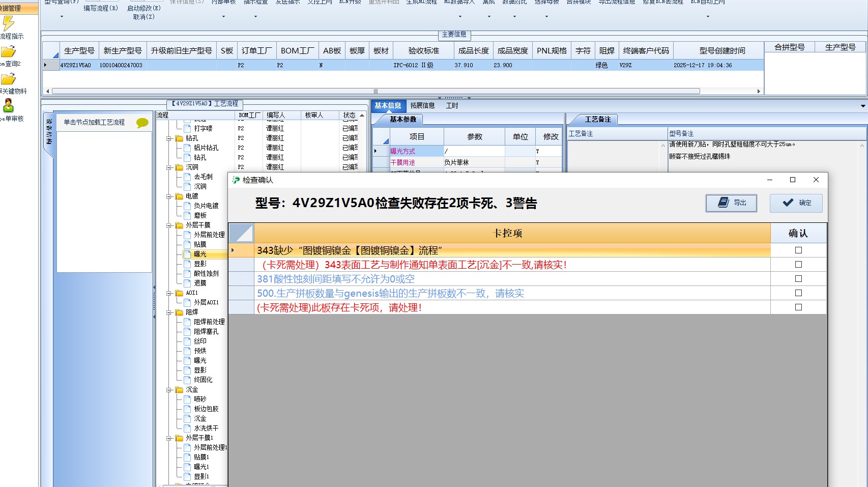
Task: Switch to the 基本信息 tab
Action: pyautogui.click(x=388, y=106)
